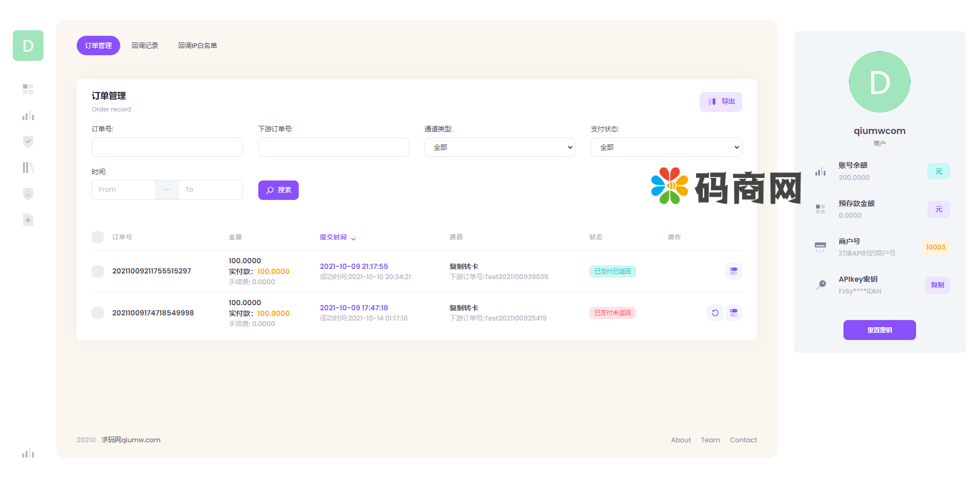The width and height of the screenshot is (980, 477).
Task: Open the 回调IP白名单 tab
Action: click(x=197, y=46)
